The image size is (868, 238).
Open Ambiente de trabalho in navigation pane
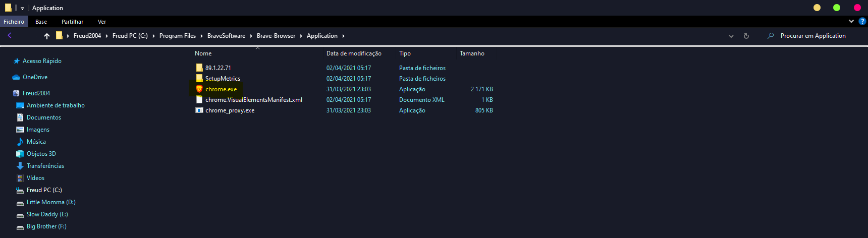point(56,105)
